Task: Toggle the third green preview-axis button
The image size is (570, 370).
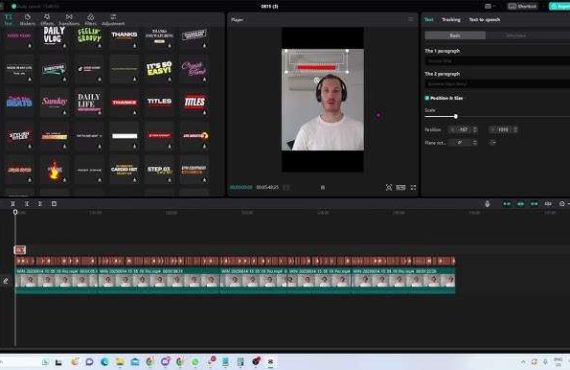Action: tap(534, 204)
